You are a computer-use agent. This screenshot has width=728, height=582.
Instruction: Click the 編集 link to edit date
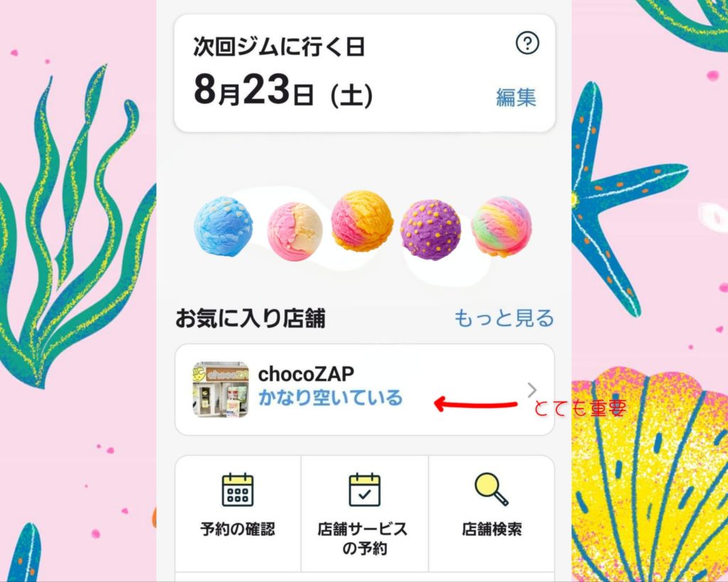[516, 97]
